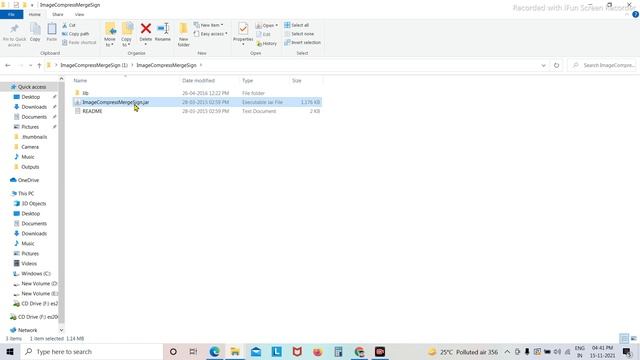Click Copy path in ribbon
The width and height of the screenshot is (640, 360).
coord(76,34)
